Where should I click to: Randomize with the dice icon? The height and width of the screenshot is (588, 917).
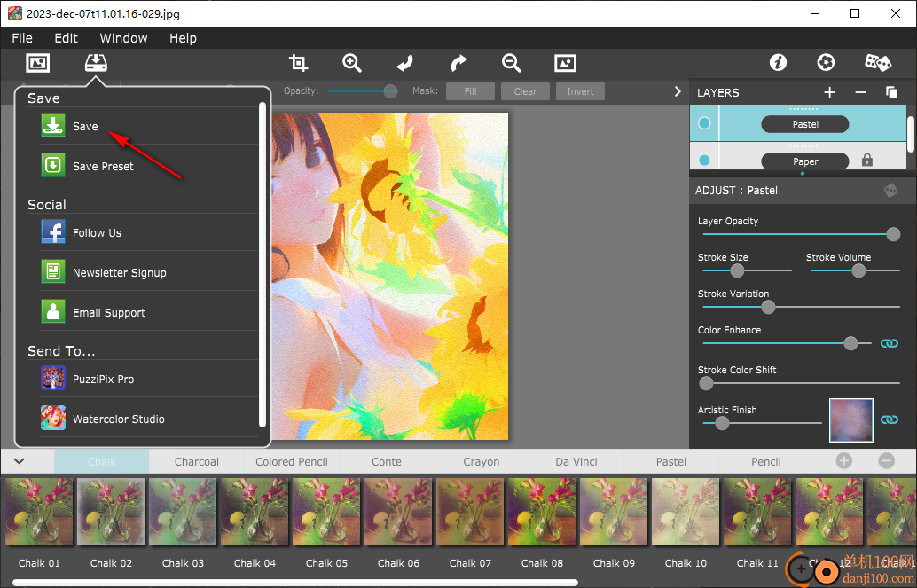[x=877, y=63]
